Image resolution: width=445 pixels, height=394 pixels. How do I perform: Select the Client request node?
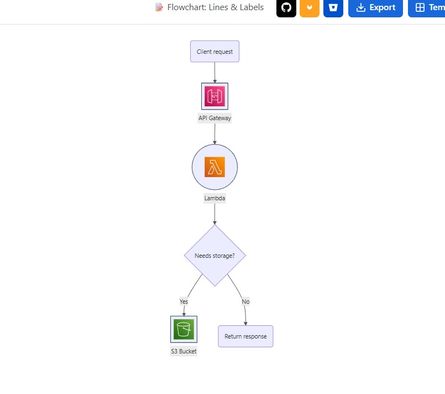point(215,51)
